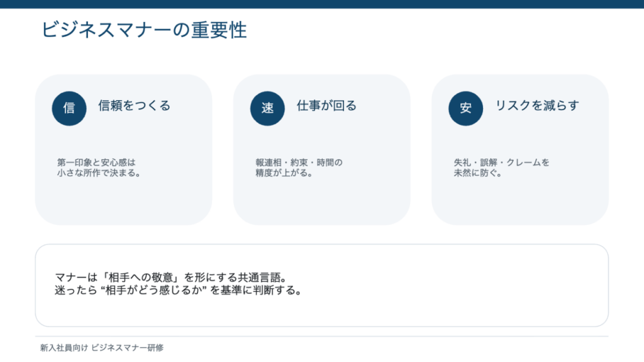Image resolution: width=644 pixels, height=362 pixels.
Task: Click the footer divider line above 新入社員向け
Action: (322, 336)
